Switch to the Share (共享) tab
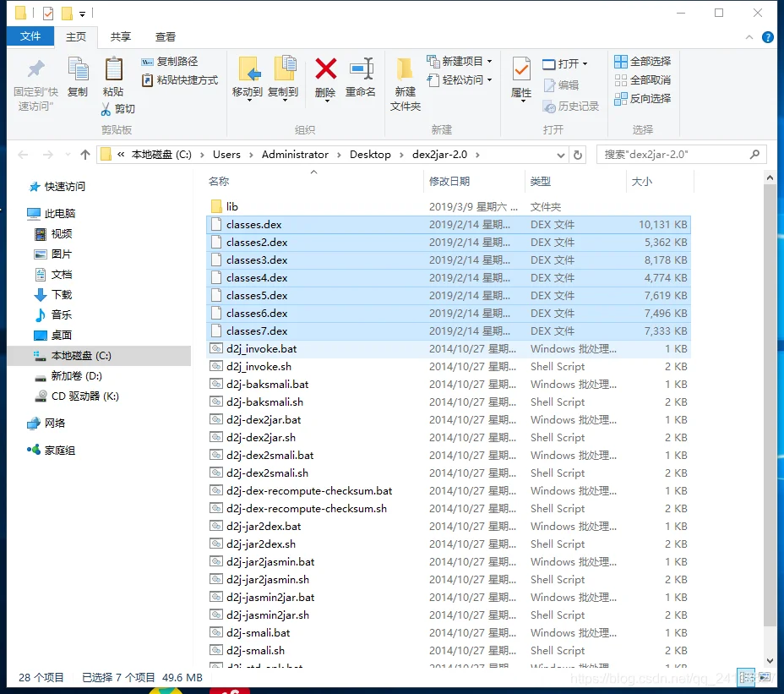This screenshot has width=784, height=694. (x=121, y=37)
